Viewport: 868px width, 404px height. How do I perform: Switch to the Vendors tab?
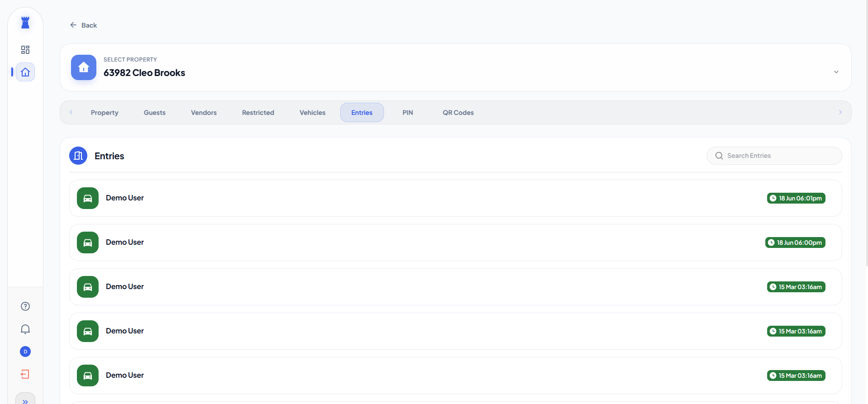(204, 113)
